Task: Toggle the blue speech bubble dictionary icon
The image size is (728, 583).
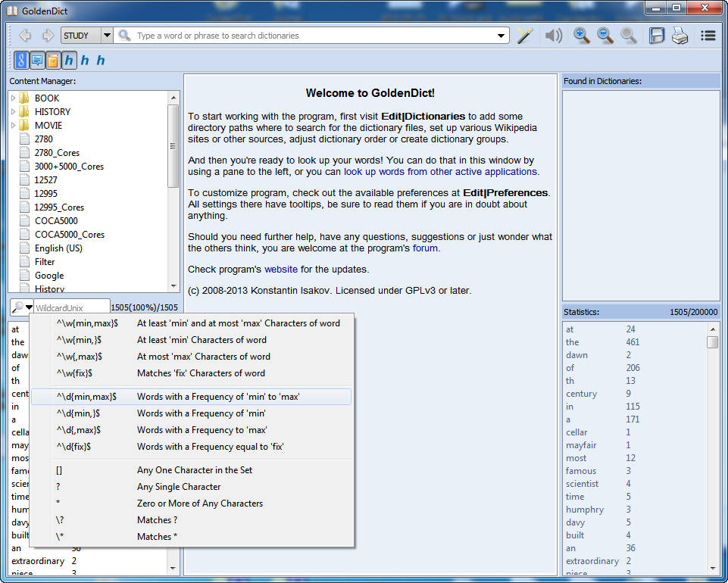Action: coord(37,61)
